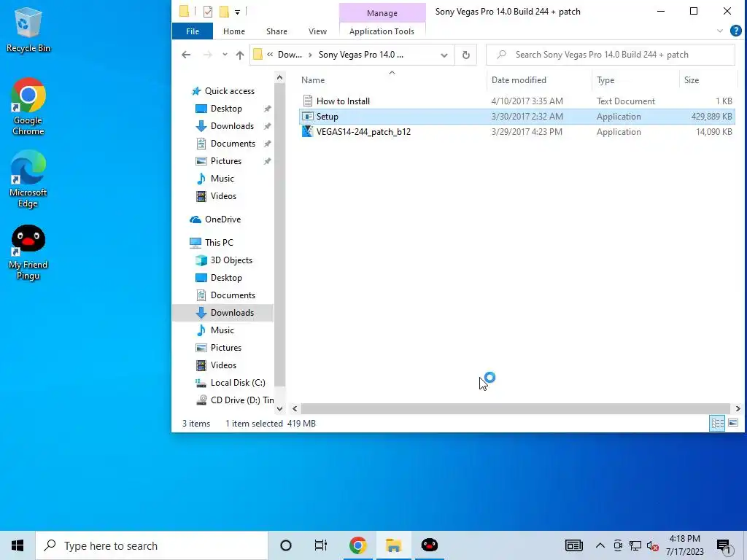Open Task View on taskbar

pyautogui.click(x=321, y=545)
